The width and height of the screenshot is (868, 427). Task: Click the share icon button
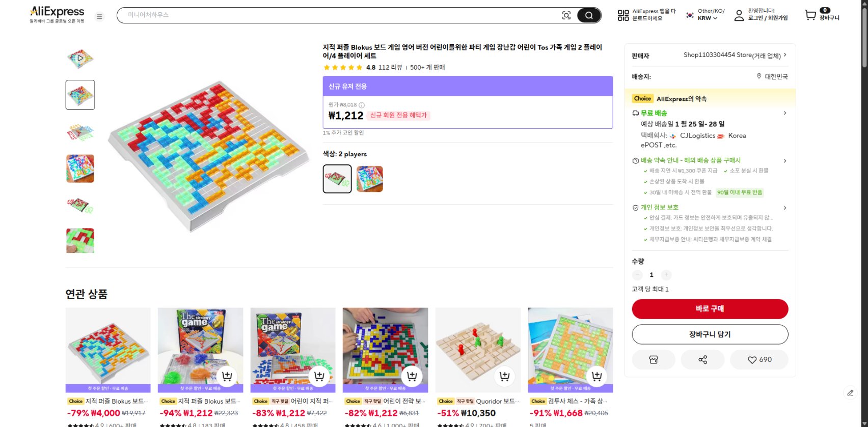click(702, 360)
